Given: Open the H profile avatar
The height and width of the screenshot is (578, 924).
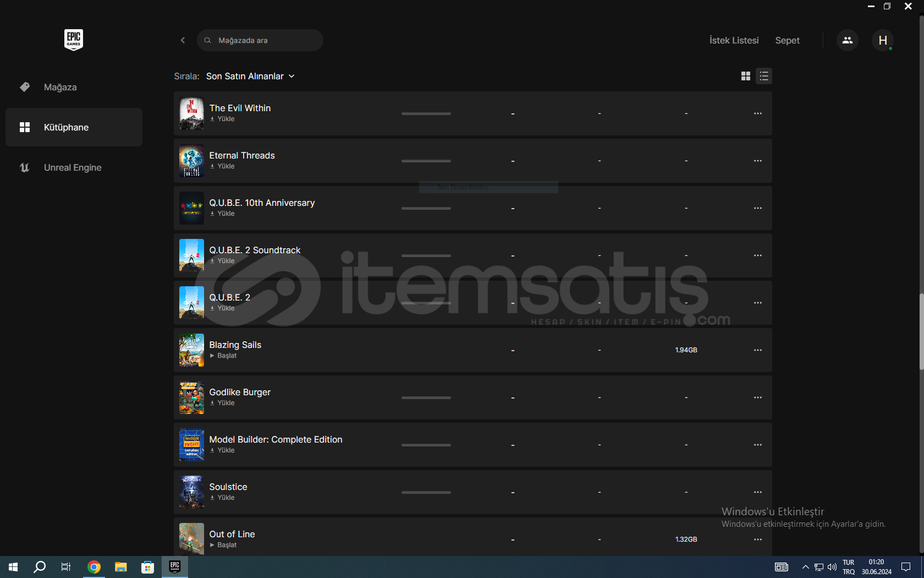Looking at the screenshot, I should click(883, 40).
